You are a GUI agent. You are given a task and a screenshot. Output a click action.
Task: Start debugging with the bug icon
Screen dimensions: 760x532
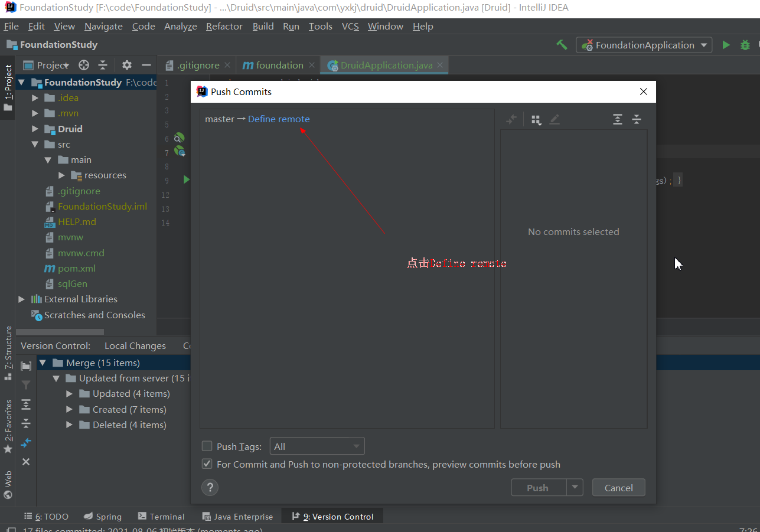pyautogui.click(x=745, y=45)
